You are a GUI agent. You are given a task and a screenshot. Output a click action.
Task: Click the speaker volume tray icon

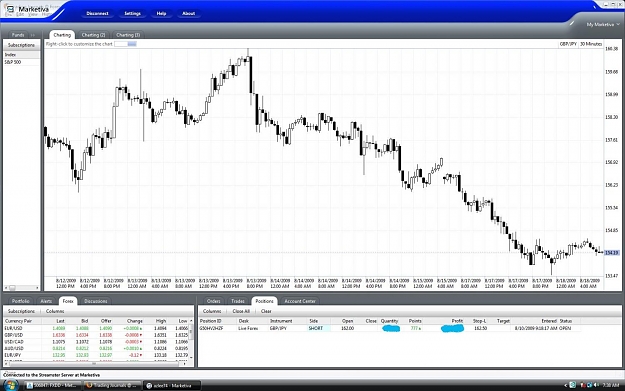coord(596,385)
